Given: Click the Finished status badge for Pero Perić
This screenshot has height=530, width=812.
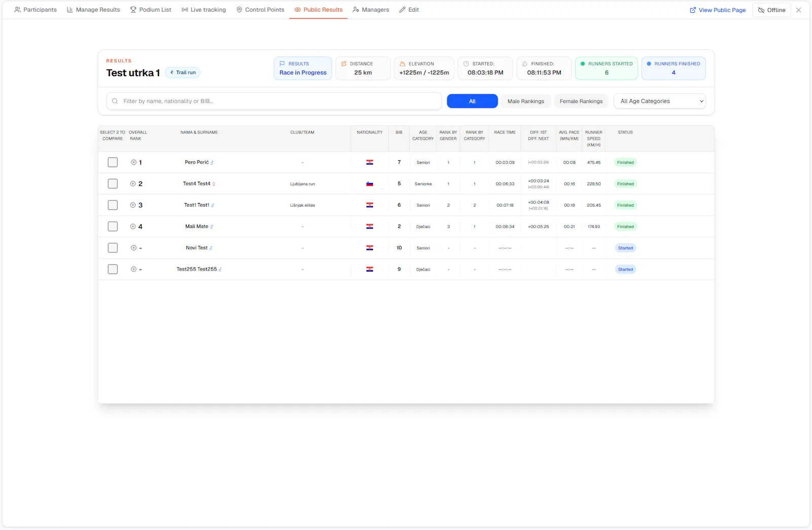Looking at the screenshot, I should 625,162.
